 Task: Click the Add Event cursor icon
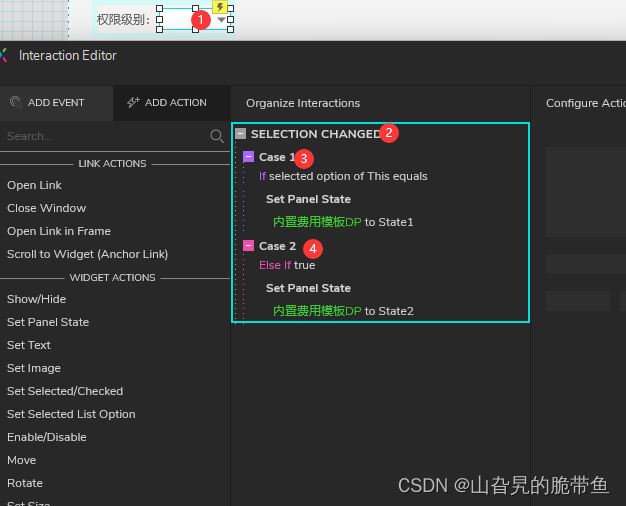click(16, 103)
